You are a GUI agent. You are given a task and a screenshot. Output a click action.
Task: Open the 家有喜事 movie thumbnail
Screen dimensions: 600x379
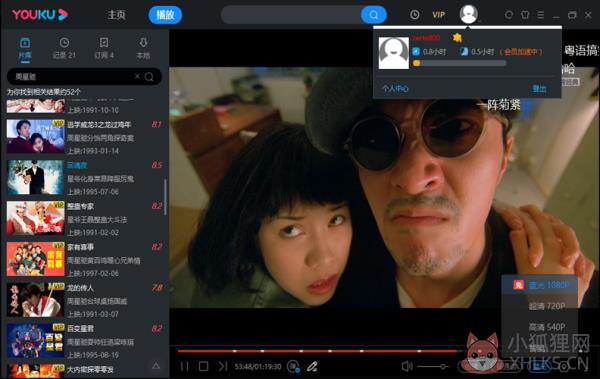35,259
